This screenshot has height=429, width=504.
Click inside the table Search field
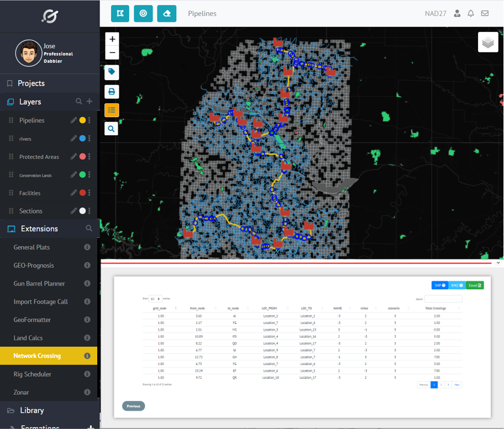click(x=442, y=299)
